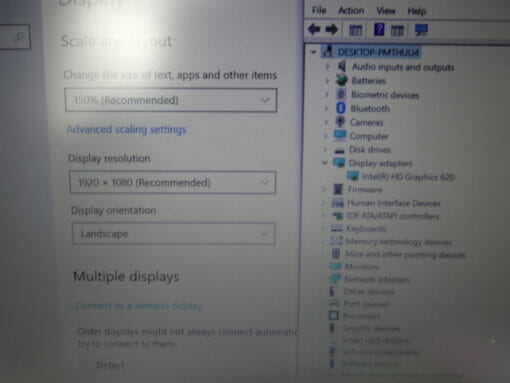Expand the Computer node arrow

(x=326, y=136)
